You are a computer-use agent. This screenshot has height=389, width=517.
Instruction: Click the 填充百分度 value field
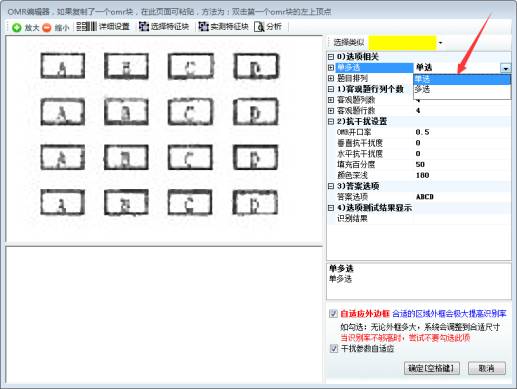click(462, 164)
